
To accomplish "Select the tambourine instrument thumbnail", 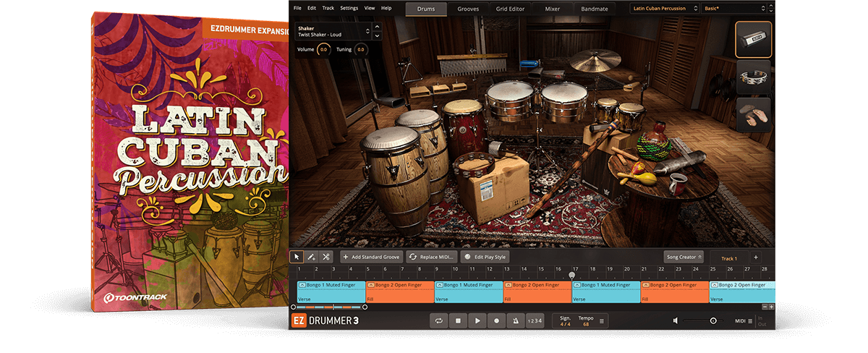I will pos(753,77).
